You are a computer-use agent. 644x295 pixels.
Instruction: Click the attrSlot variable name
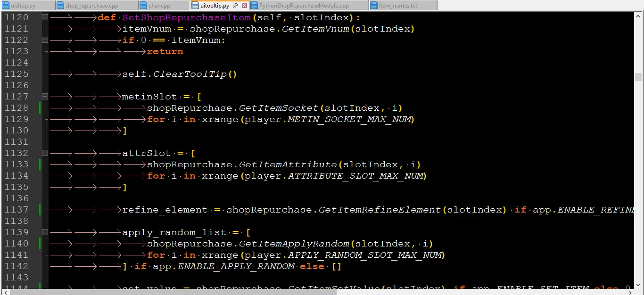tap(147, 153)
